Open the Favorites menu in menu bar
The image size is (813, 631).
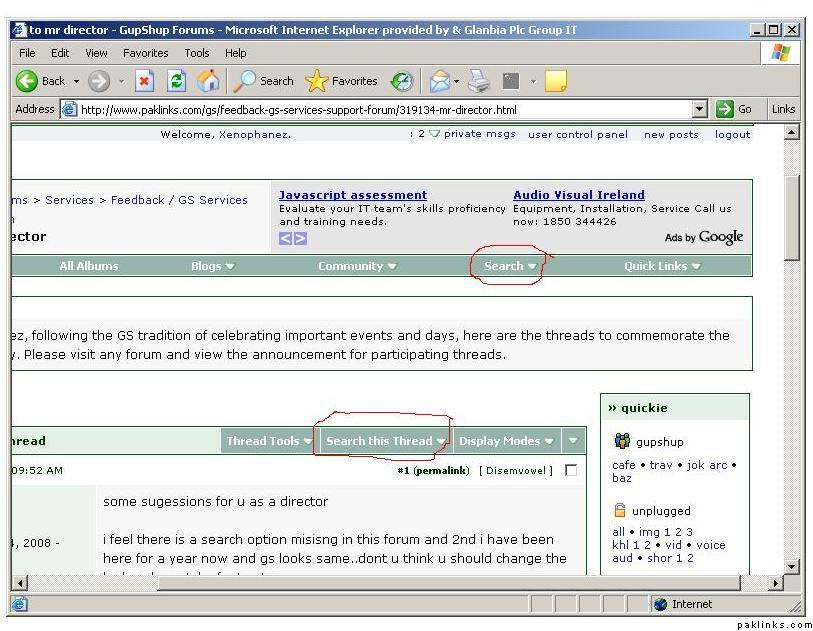(x=146, y=53)
